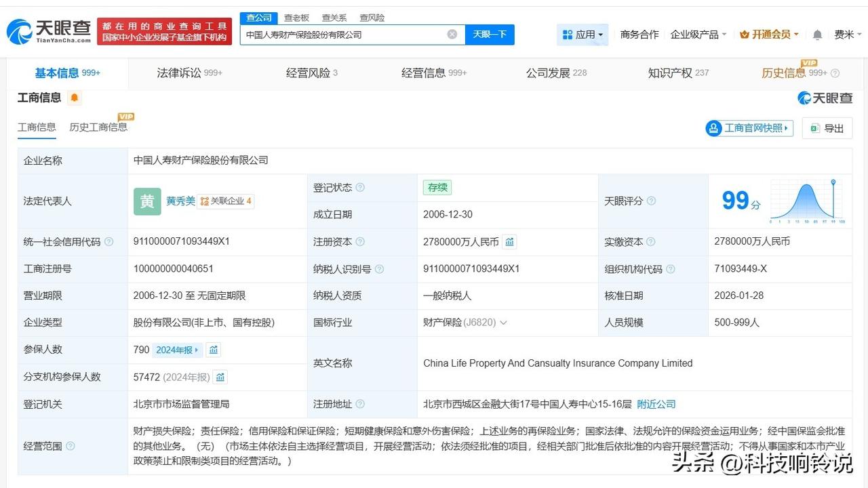Switch to 查风险 search tab

pyautogui.click(x=372, y=18)
